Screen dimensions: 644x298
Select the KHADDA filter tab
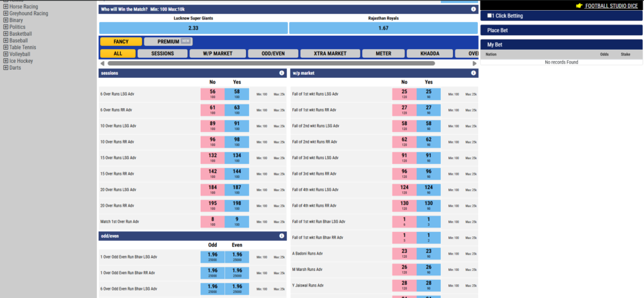(x=430, y=53)
